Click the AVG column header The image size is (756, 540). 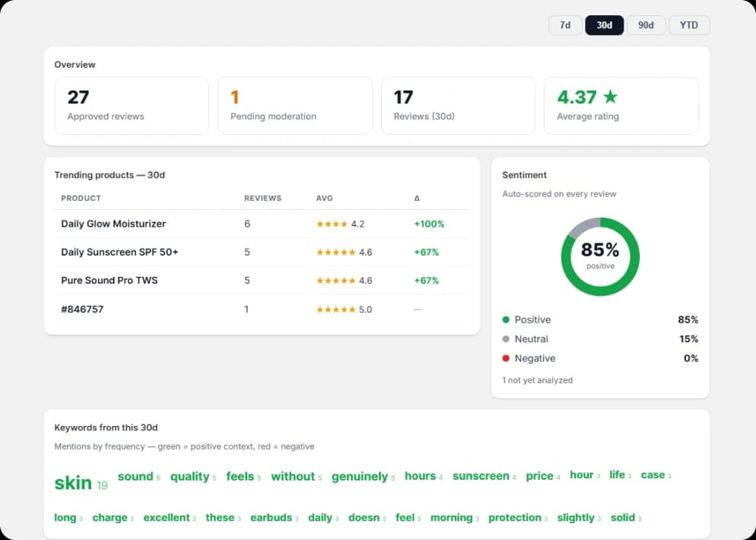point(325,199)
